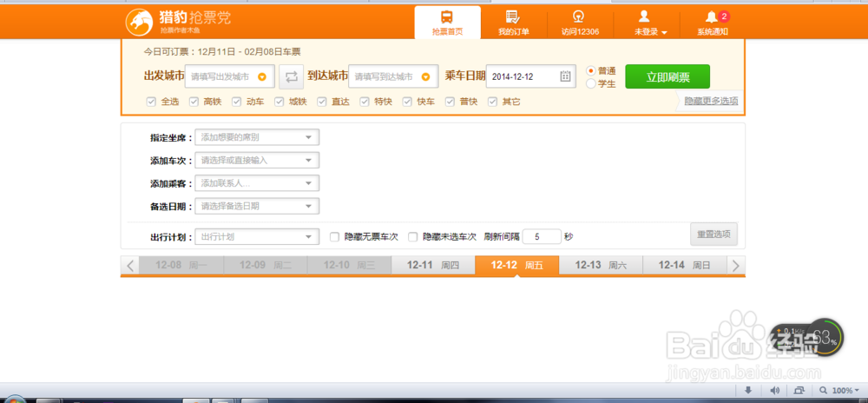Go to later dates with right arrow
Screen dimensions: 868x403
pos(736,266)
